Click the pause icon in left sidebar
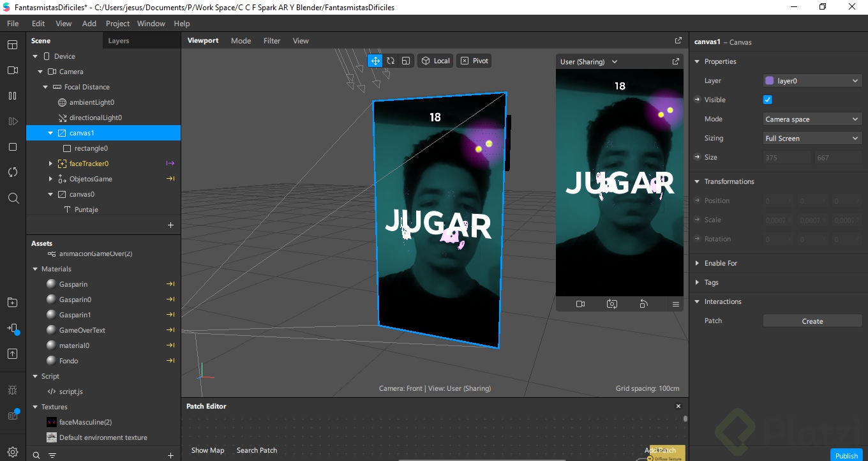868x461 pixels. click(x=12, y=96)
